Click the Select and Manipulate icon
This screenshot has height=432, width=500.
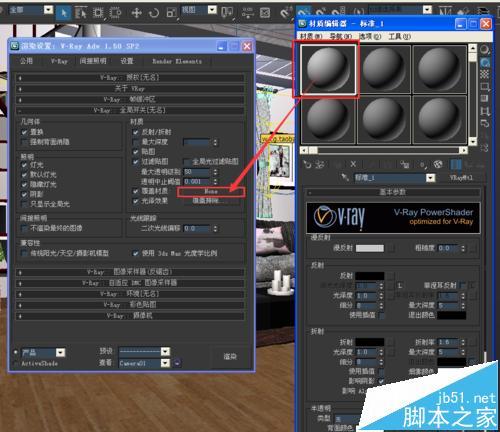248,13
